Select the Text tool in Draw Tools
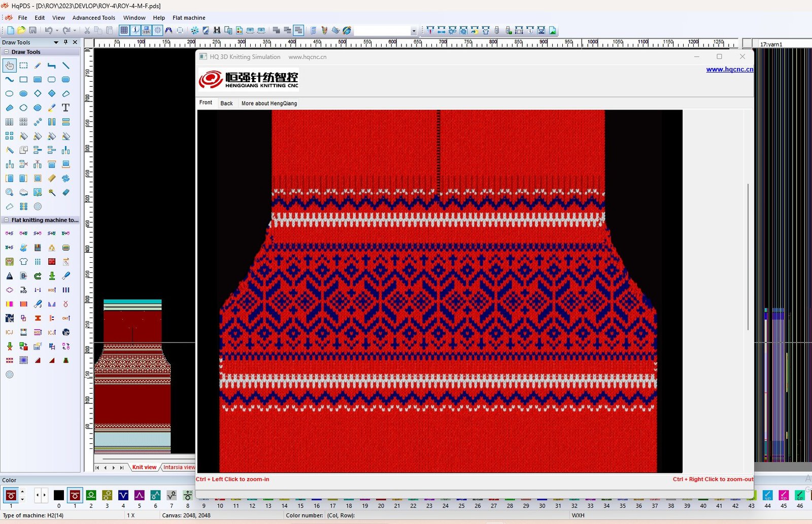812x524 pixels. (65, 108)
